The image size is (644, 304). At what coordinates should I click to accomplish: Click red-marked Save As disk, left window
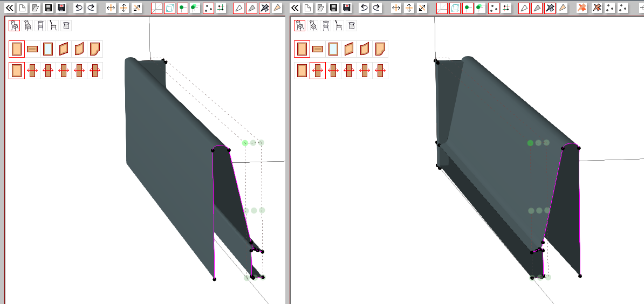(61, 8)
